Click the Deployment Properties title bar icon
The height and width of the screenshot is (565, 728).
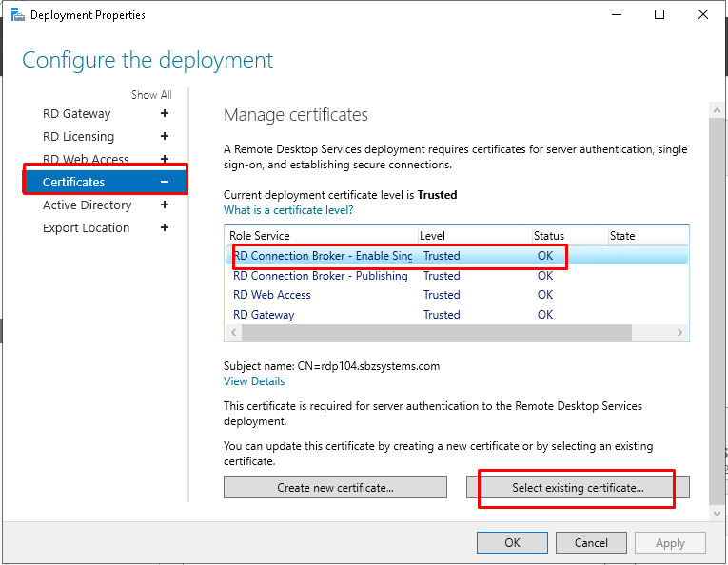16,15
